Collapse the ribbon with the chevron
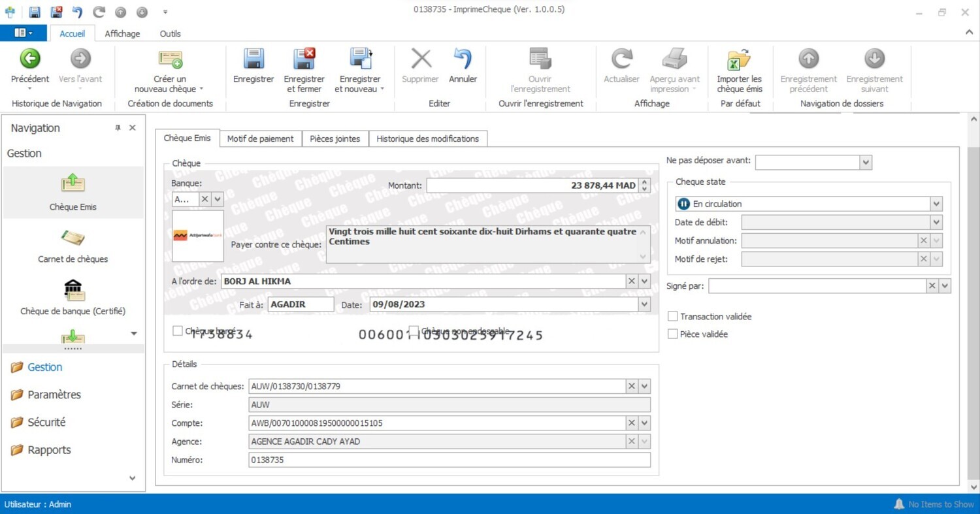This screenshot has width=980, height=514. point(968,32)
